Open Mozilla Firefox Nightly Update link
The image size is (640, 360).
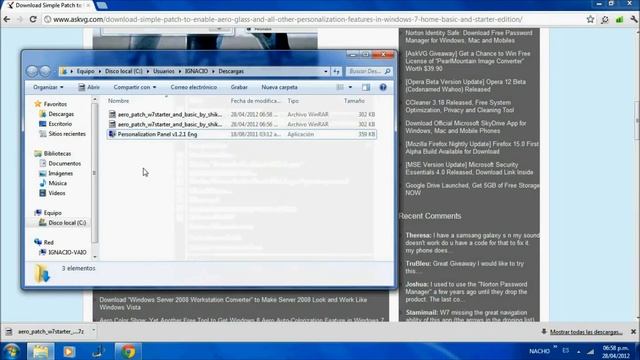[x=472, y=148]
